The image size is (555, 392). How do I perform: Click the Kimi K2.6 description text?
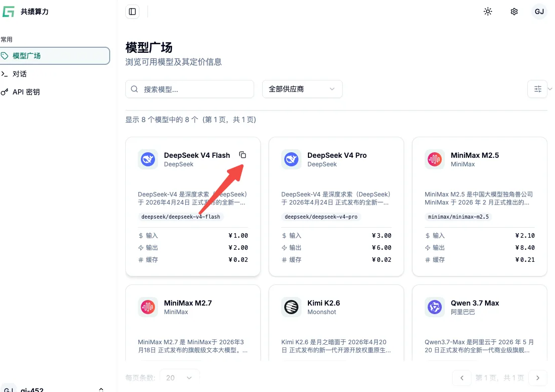336,346
